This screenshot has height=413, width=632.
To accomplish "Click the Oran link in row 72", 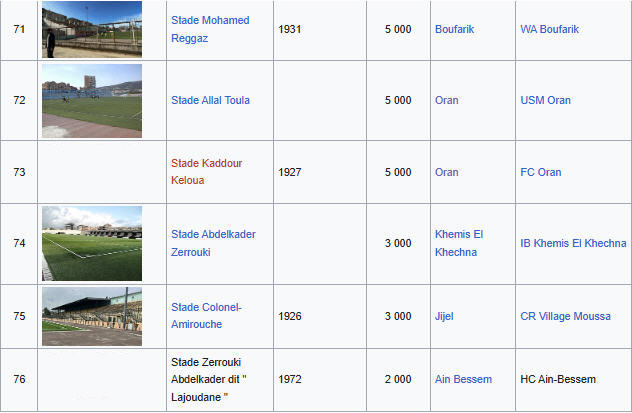I will point(447,100).
